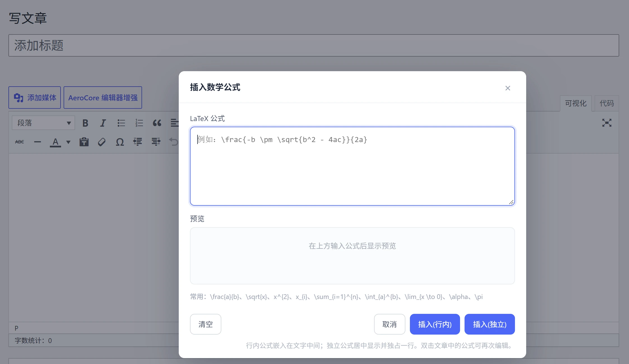Image resolution: width=629 pixels, height=364 pixels.
Task: Click the 写文章 page heading
Action: pos(28,18)
